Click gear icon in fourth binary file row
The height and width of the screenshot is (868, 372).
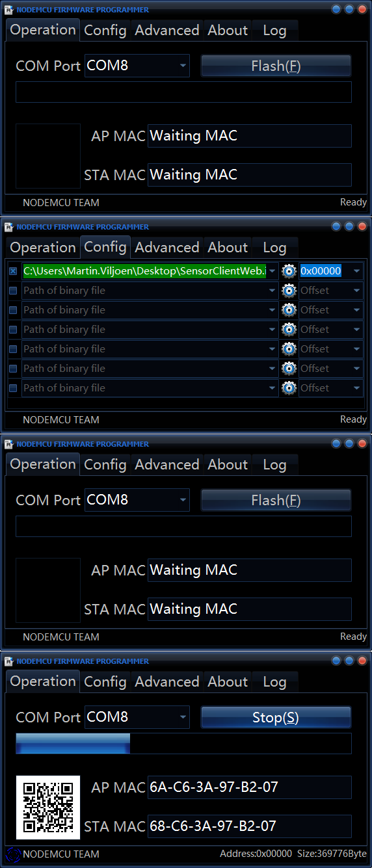(x=289, y=330)
